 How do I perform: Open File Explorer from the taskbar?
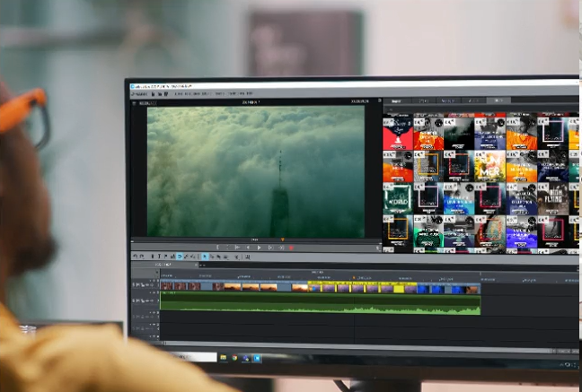coord(224,358)
